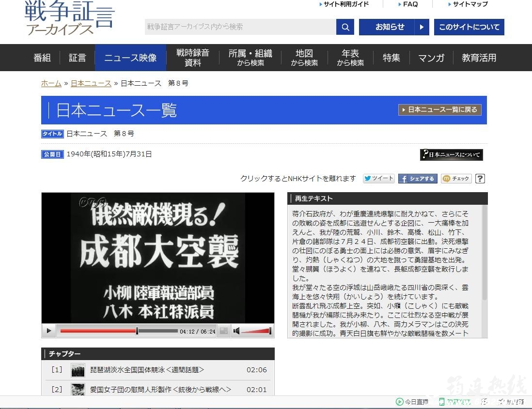Click the search magnifier button
This screenshot has width=532, height=409.
345,27
